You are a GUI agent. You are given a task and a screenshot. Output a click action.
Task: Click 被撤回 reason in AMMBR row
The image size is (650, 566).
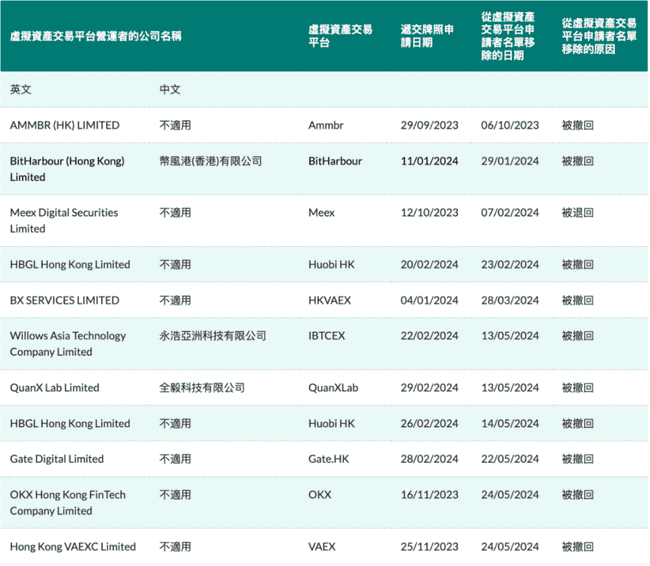(578, 125)
